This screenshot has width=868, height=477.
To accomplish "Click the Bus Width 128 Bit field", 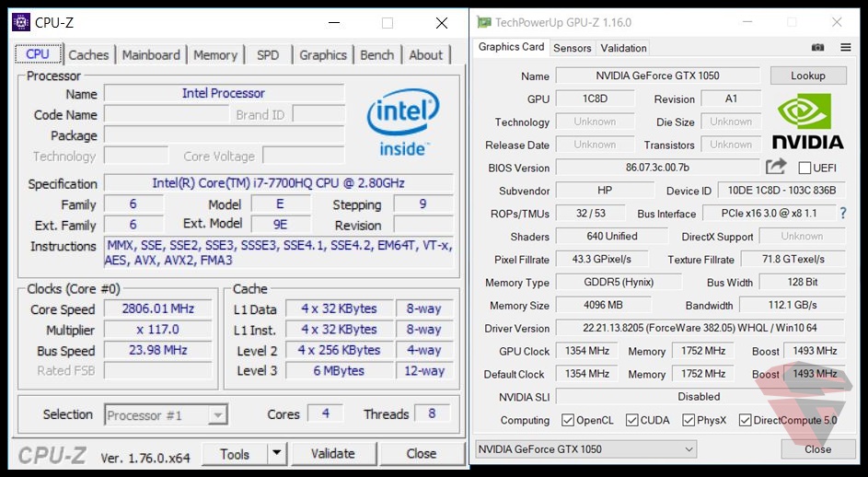I will 802,282.
